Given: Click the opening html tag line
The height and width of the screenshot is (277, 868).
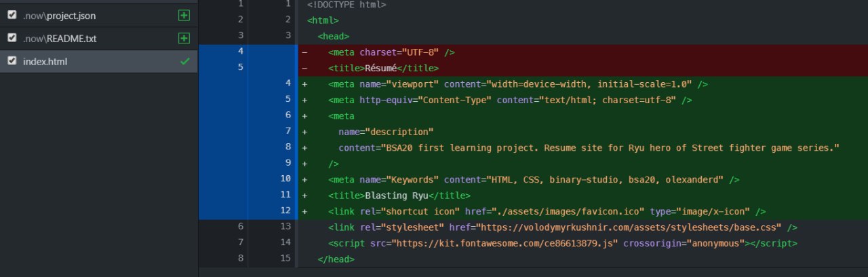Looking at the screenshot, I should pyautogui.click(x=583, y=20).
